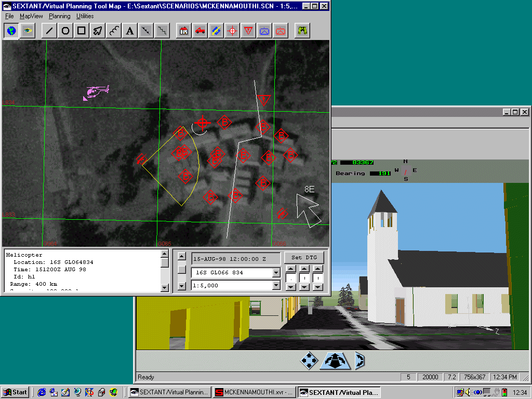The image size is (532, 399).
Task: Choose the house building placement tool
Action: click(x=184, y=31)
